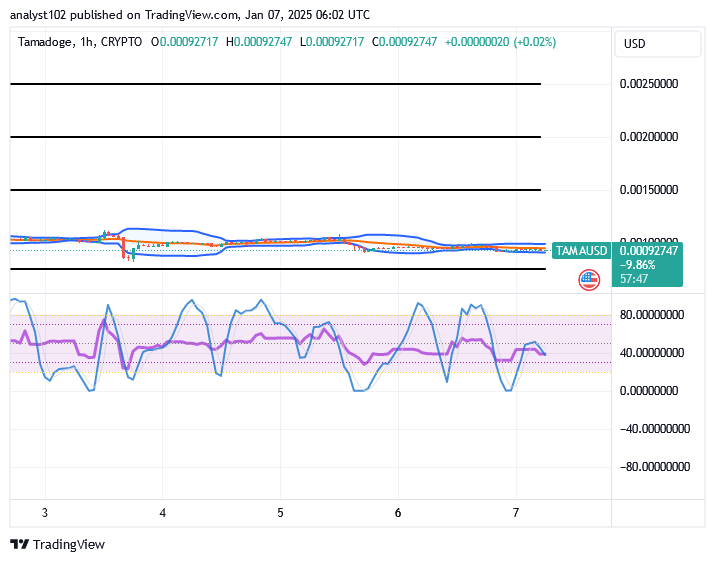
Task: Click the −80.00000000 oscillator axis label
Action: [x=655, y=467]
